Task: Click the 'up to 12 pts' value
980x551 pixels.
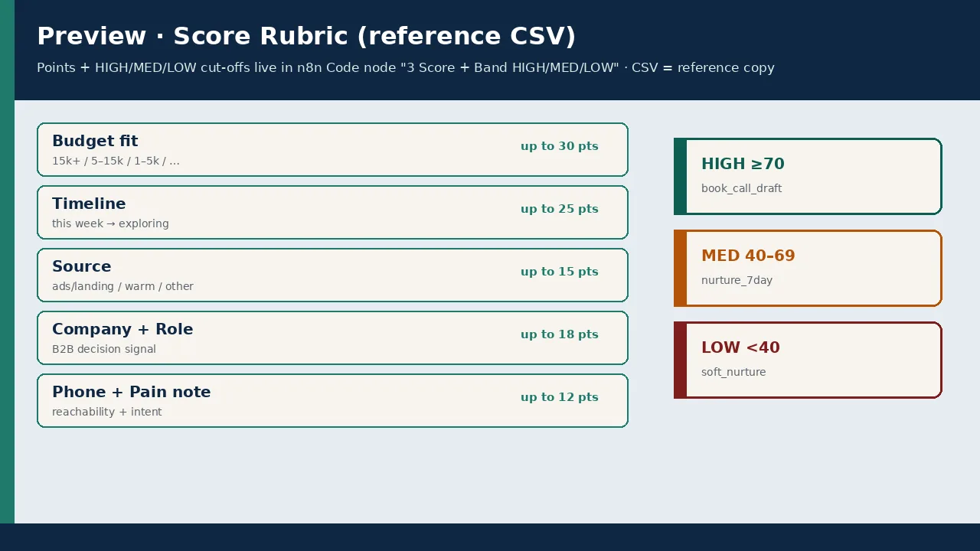Action: (x=560, y=397)
